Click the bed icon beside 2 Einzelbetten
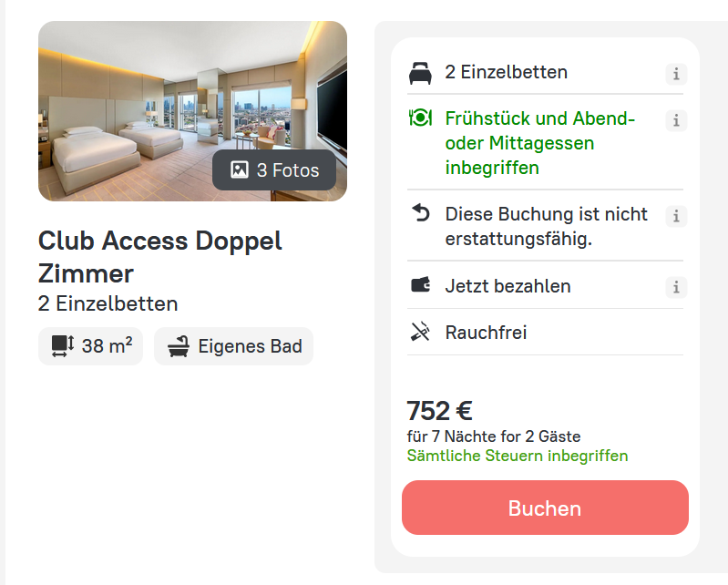This screenshot has width=728, height=585. [x=420, y=73]
